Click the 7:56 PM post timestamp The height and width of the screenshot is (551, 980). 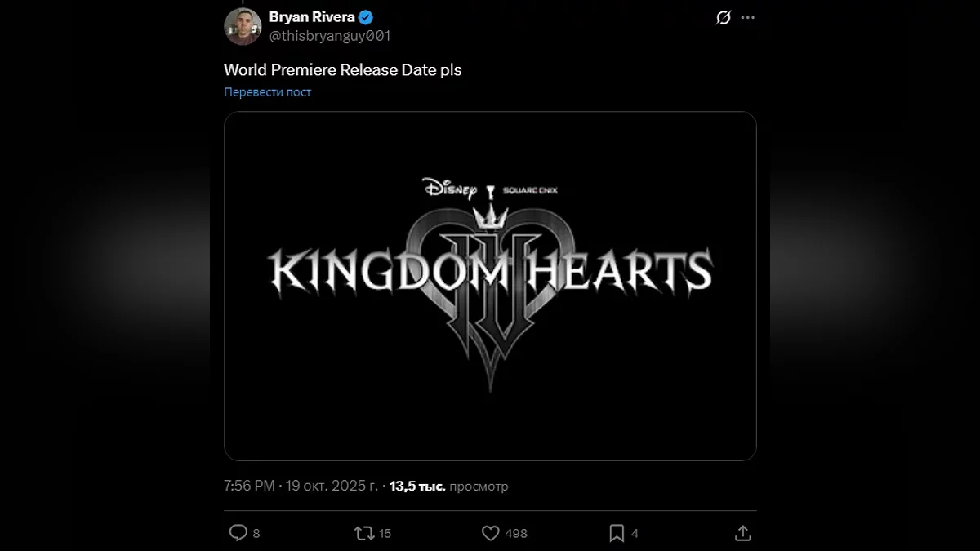249,487
